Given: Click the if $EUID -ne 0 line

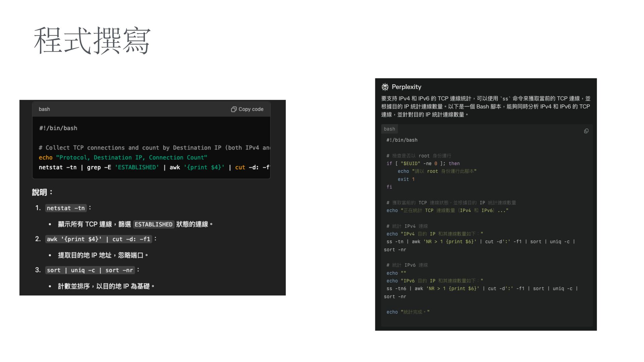Looking at the screenshot, I should tap(423, 164).
